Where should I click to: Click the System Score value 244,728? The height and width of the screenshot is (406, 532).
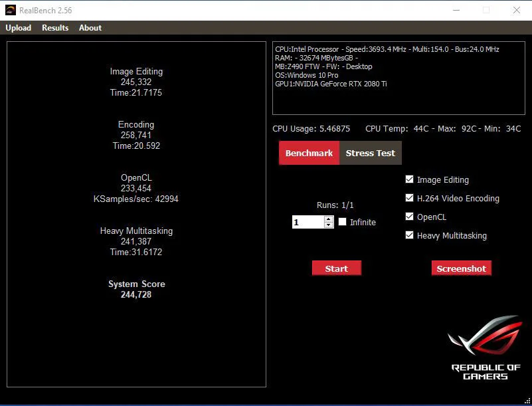pyautogui.click(x=136, y=294)
